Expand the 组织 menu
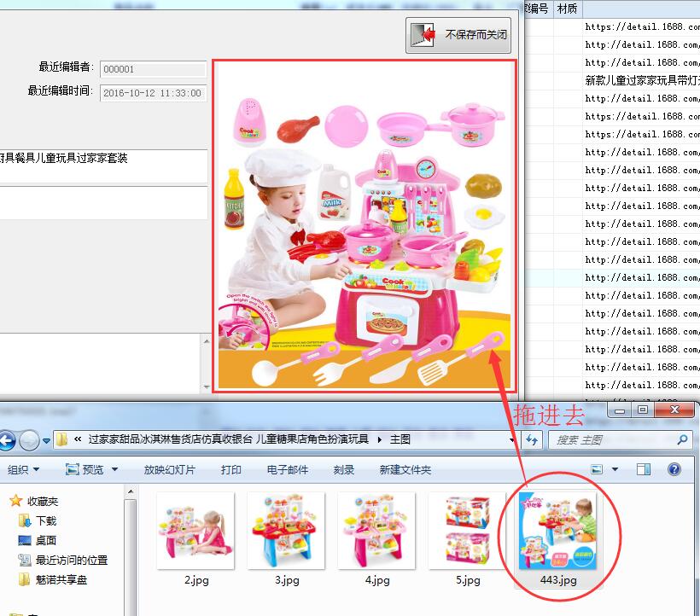Screen dimensions: 700x616 point(26,470)
